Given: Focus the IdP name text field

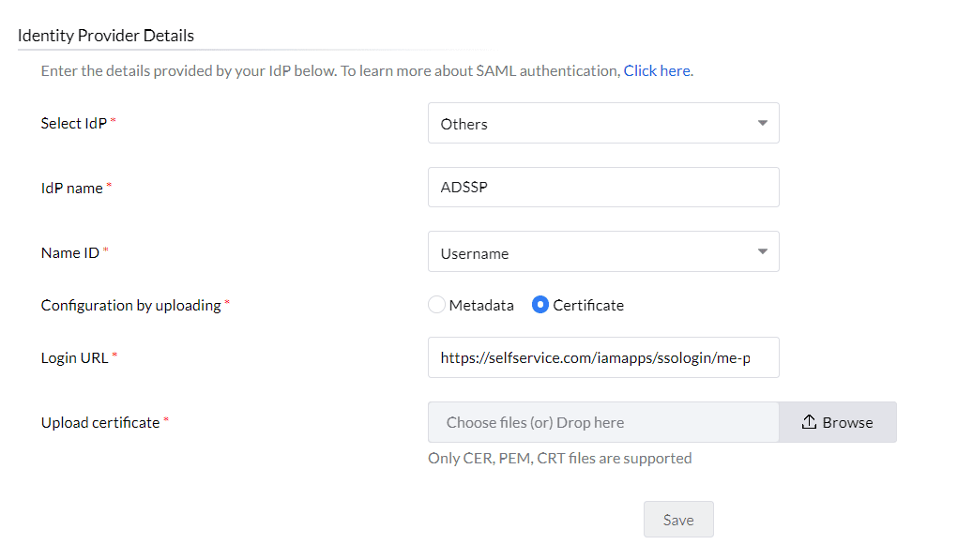Looking at the screenshot, I should [602, 187].
